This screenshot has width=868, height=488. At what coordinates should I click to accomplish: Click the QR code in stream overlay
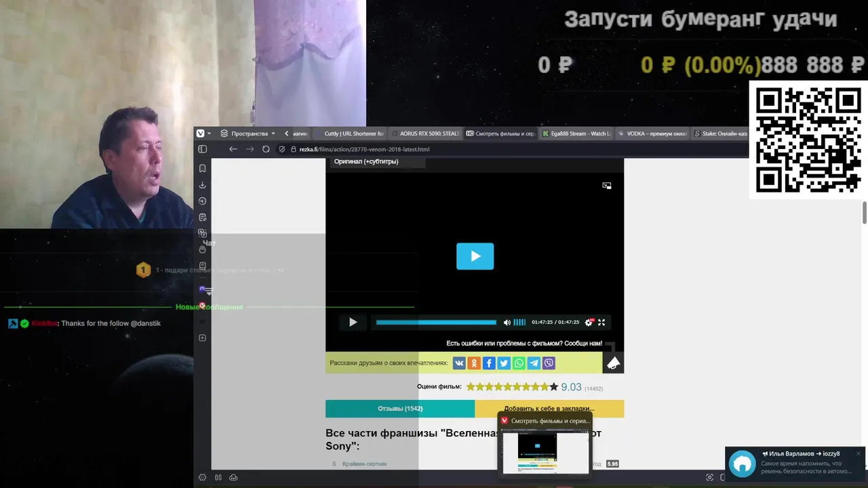pos(808,140)
